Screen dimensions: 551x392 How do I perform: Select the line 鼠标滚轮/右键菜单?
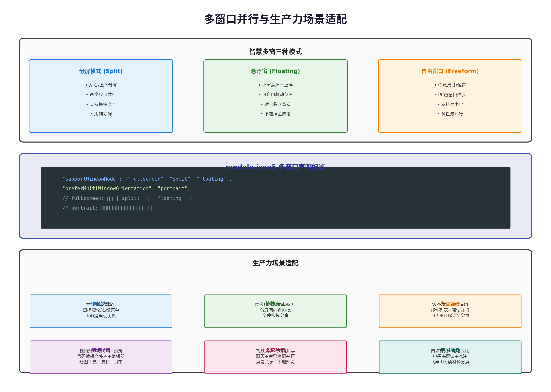(101, 310)
